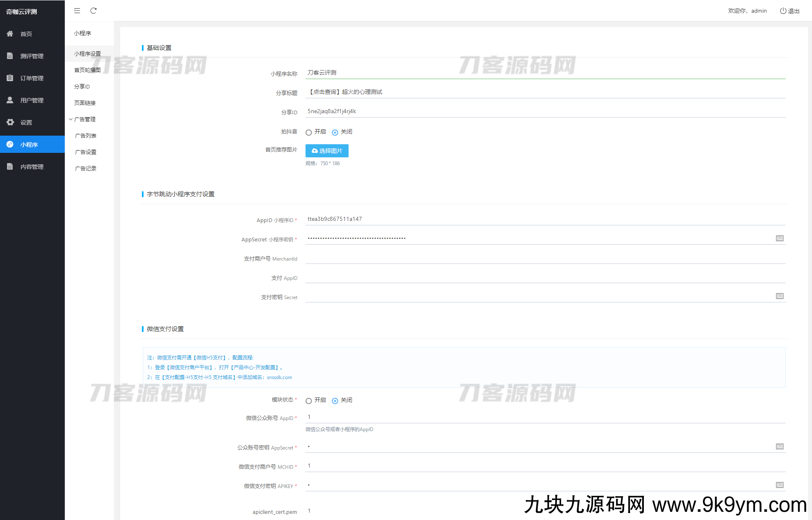The image size is (812, 520).
Task: Click the 选择图片 upload button
Action: point(327,151)
